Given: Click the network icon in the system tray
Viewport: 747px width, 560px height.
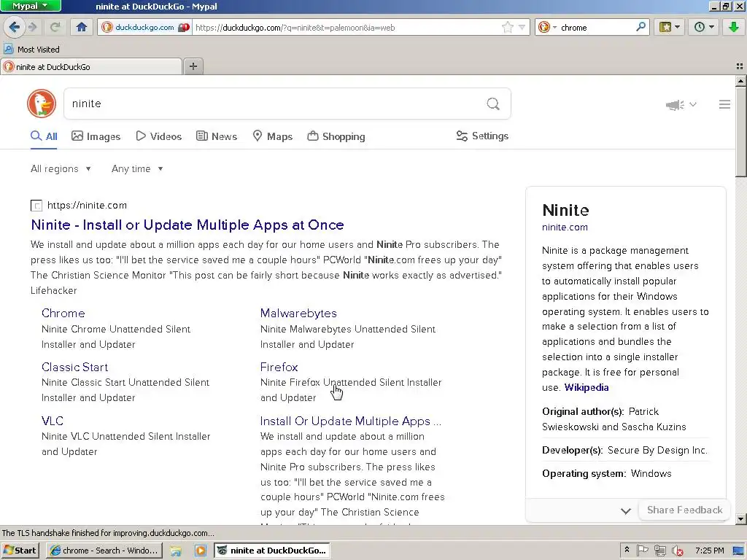Looking at the screenshot, I should pos(659,551).
